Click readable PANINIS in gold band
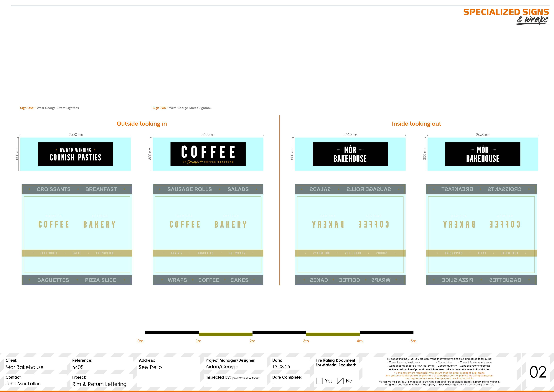The image size is (554, 392). click(x=177, y=253)
